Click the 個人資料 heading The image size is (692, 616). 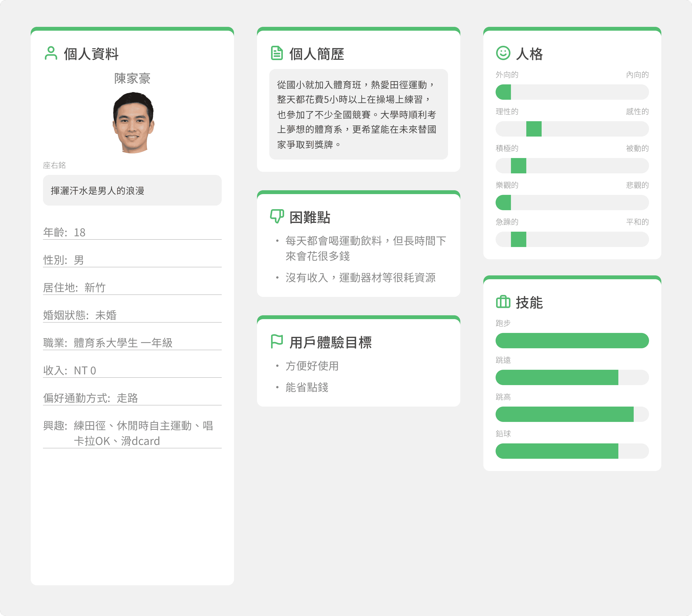91,54
